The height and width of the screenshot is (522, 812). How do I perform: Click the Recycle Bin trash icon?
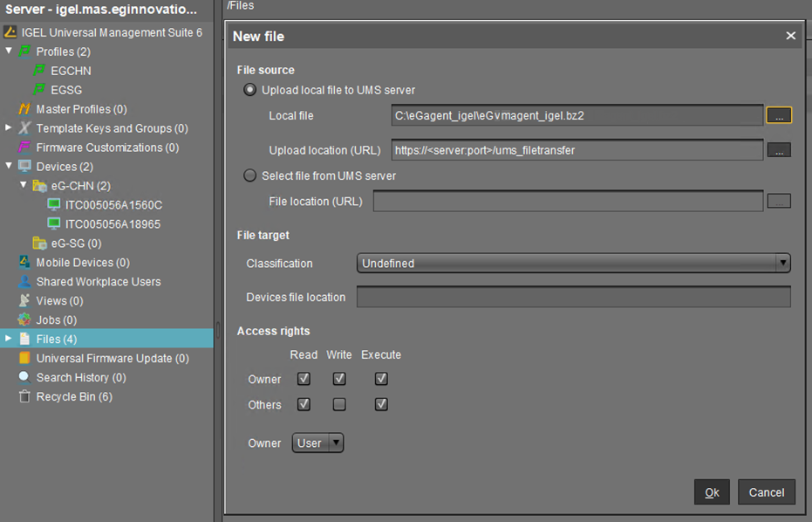pos(24,396)
